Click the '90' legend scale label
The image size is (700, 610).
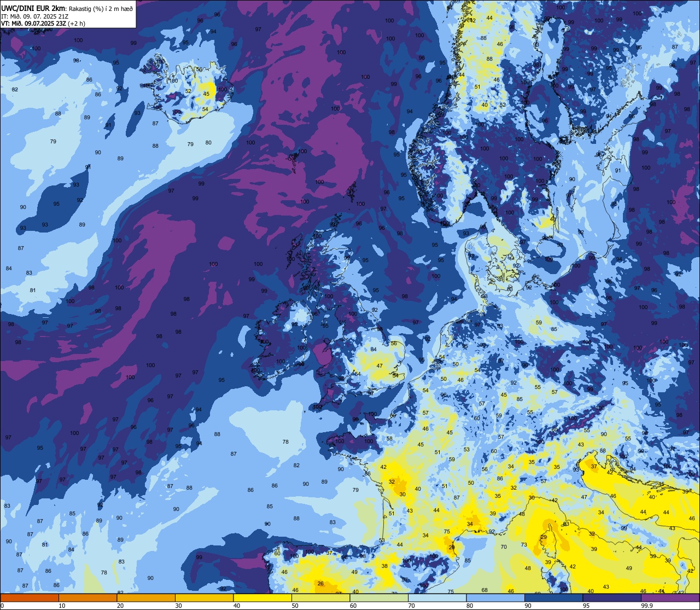[x=528, y=606]
